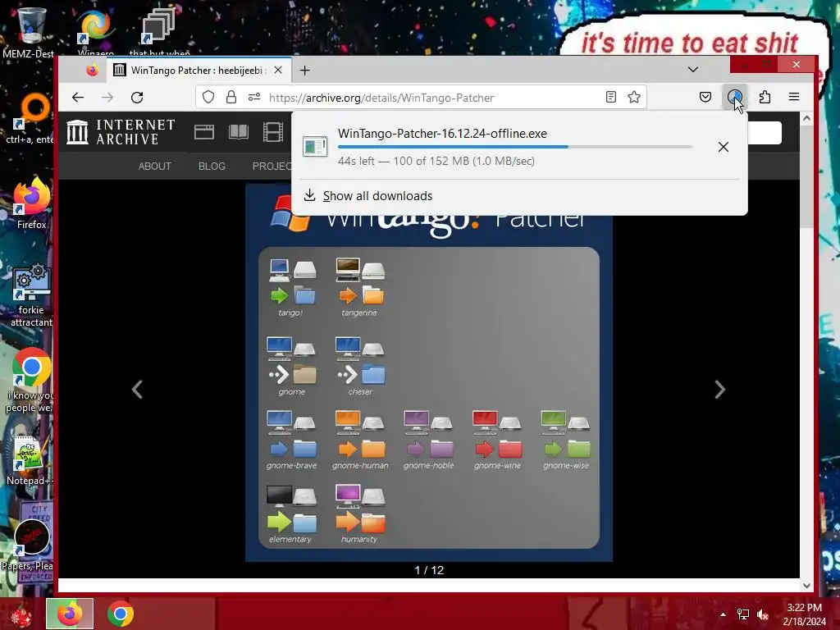Open the PROJECTS navigation link

coord(272,166)
